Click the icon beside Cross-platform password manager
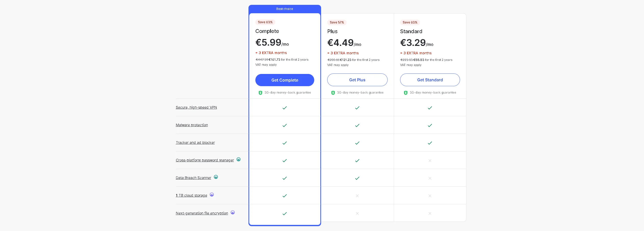Viewport: 644px width, 231px height. [x=239, y=159]
